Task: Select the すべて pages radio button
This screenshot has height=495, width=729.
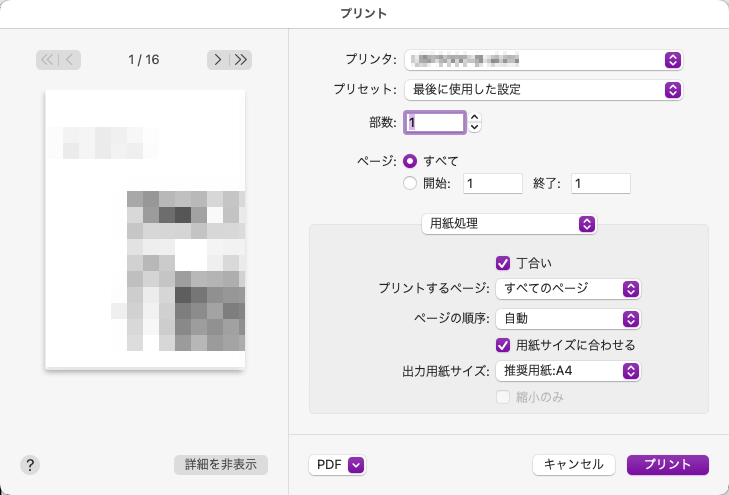Action: tap(410, 160)
